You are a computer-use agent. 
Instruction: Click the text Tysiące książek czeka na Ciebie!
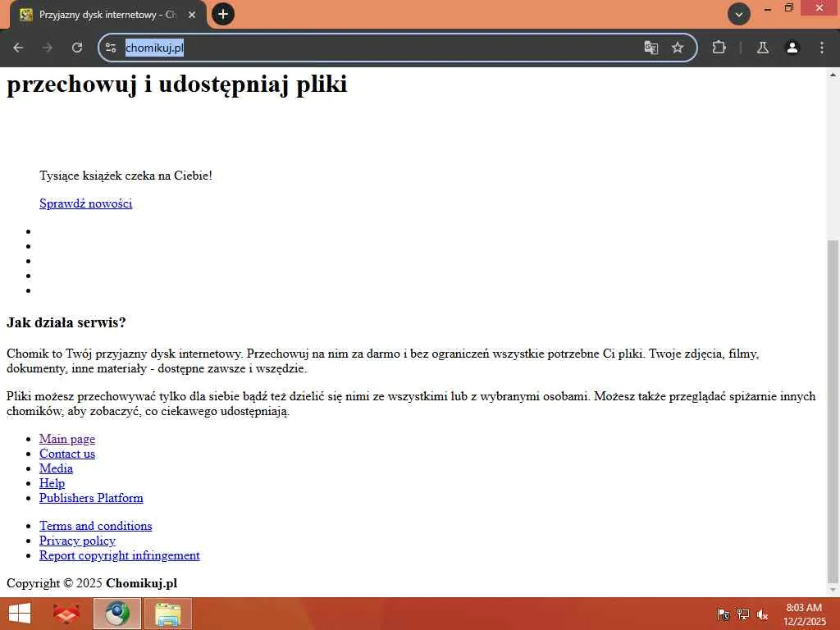coord(126,176)
